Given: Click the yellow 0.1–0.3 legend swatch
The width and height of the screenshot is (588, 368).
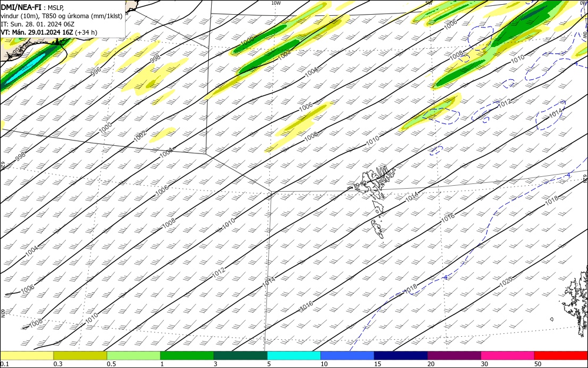Looking at the screenshot, I should click(26, 356).
